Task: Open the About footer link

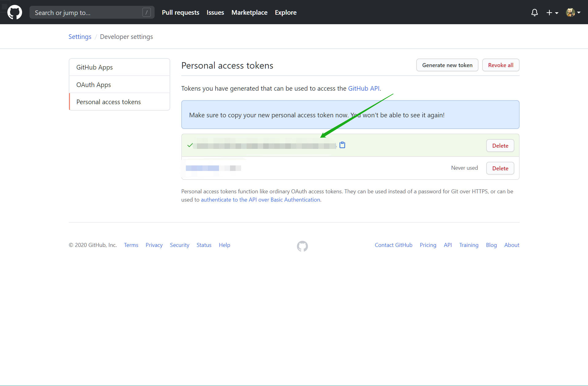Action: [512, 245]
